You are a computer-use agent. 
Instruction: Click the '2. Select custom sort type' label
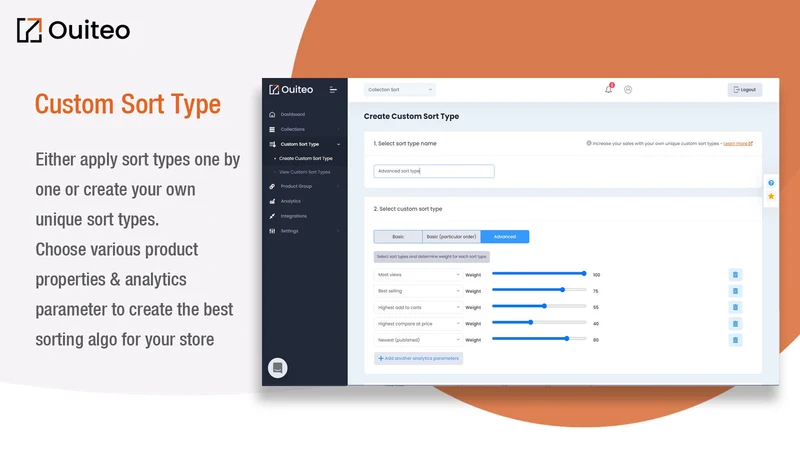click(x=408, y=209)
